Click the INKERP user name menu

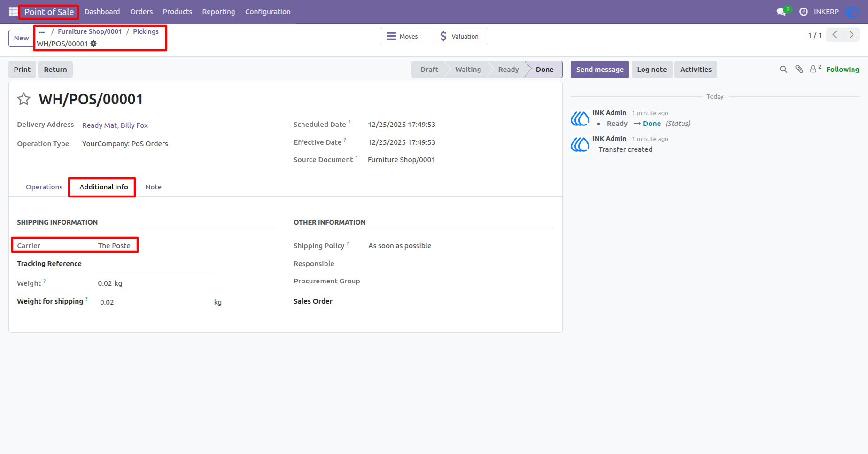826,12
